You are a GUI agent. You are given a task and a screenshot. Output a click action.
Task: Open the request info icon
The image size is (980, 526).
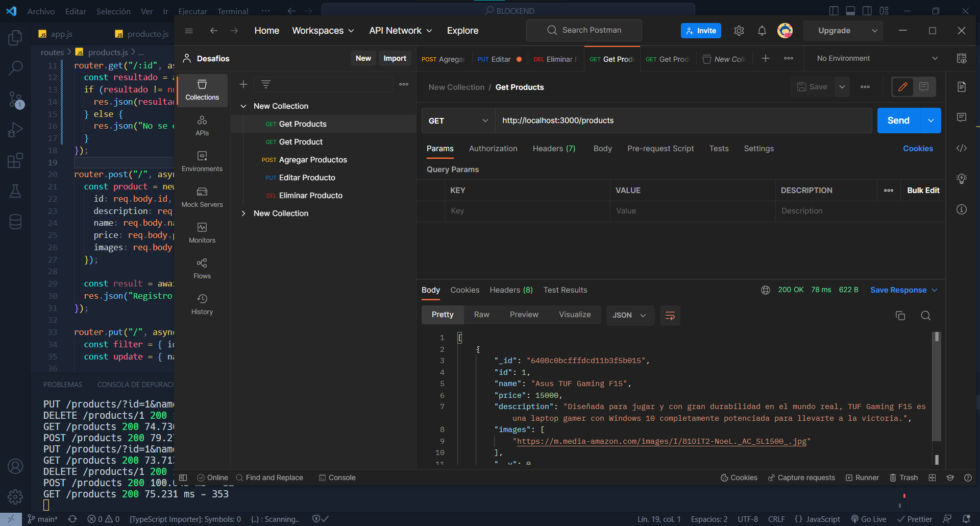pyautogui.click(x=962, y=209)
